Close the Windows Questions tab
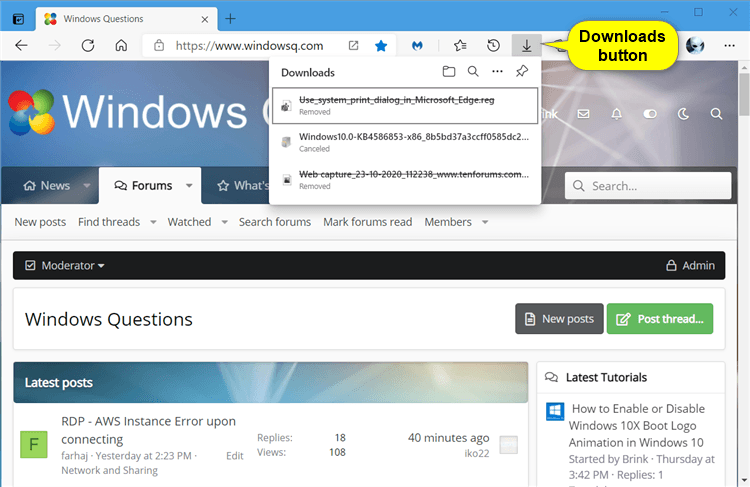 tap(205, 19)
